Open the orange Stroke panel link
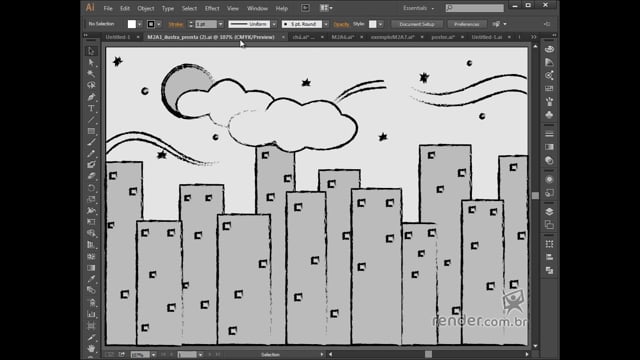This screenshot has width=640, height=360. click(x=176, y=24)
